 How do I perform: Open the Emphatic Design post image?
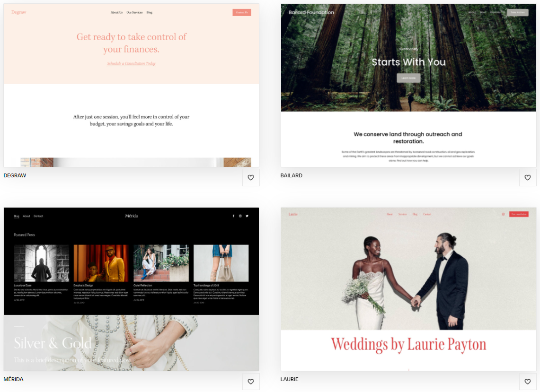click(101, 263)
